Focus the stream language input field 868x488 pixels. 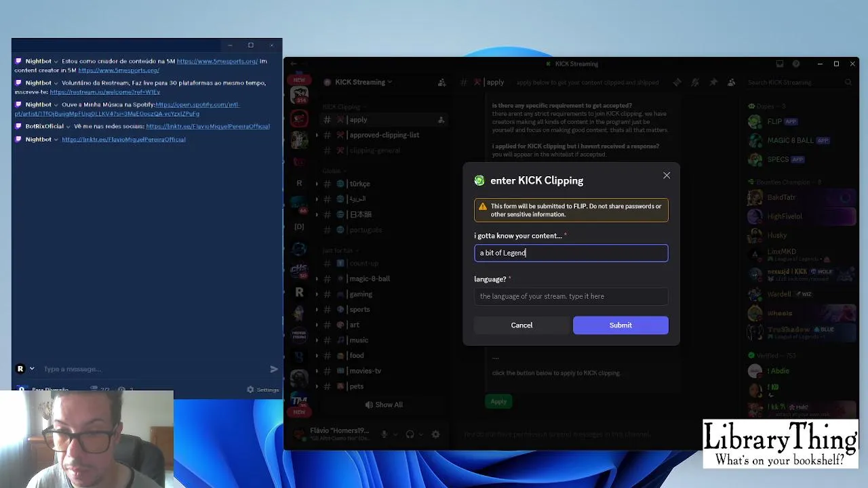click(571, 296)
